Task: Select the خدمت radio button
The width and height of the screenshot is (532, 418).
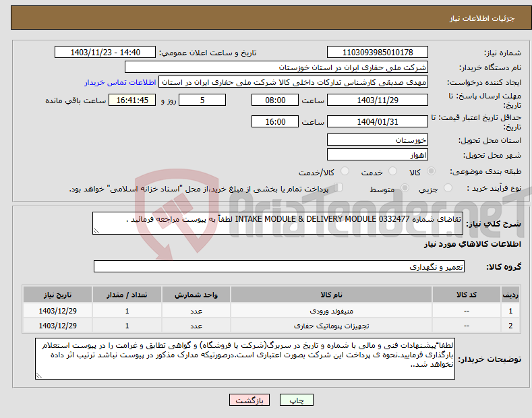Action: pos(392,171)
